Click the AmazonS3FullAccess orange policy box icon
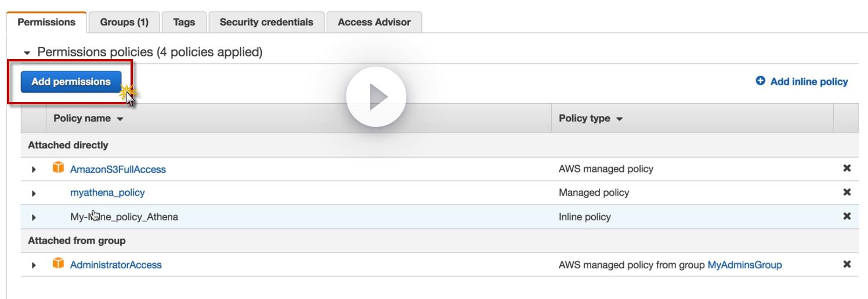Screen dimensions: 868x299 (x=58, y=169)
